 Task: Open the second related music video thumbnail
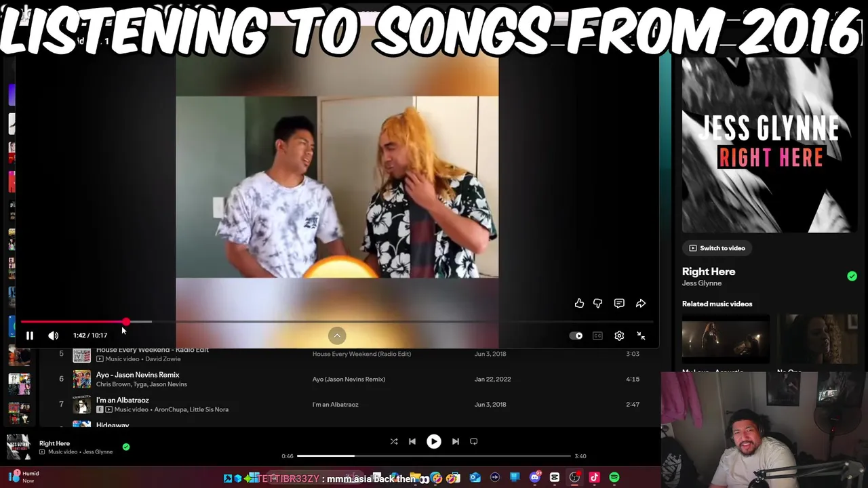click(x=817, y=338)
